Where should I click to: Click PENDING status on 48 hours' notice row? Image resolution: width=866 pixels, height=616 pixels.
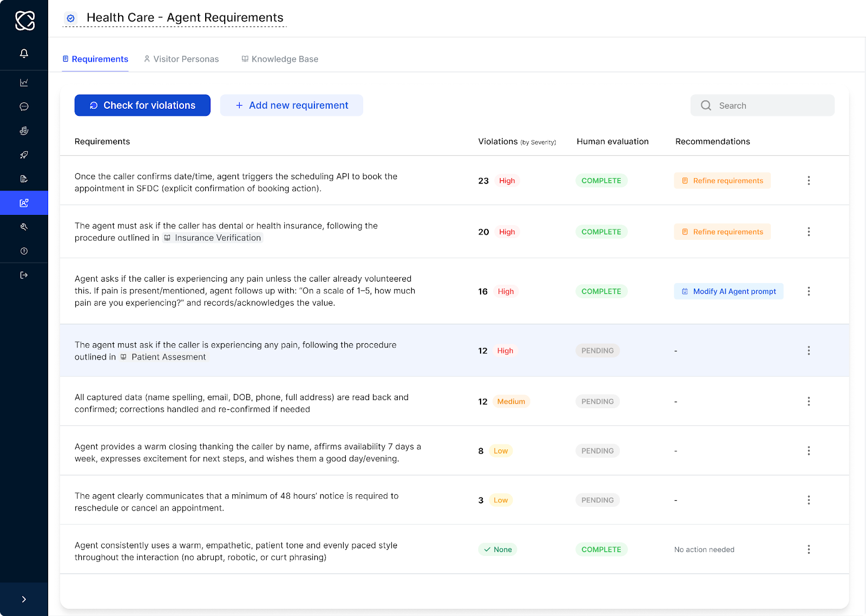point(598,500)
